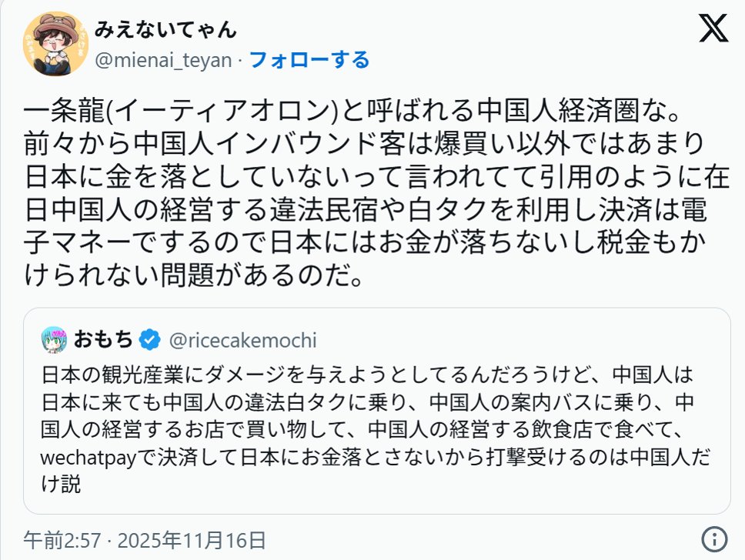This screenshot has width=745, height=560.
Task: Click the X logo
Action: 713,29
